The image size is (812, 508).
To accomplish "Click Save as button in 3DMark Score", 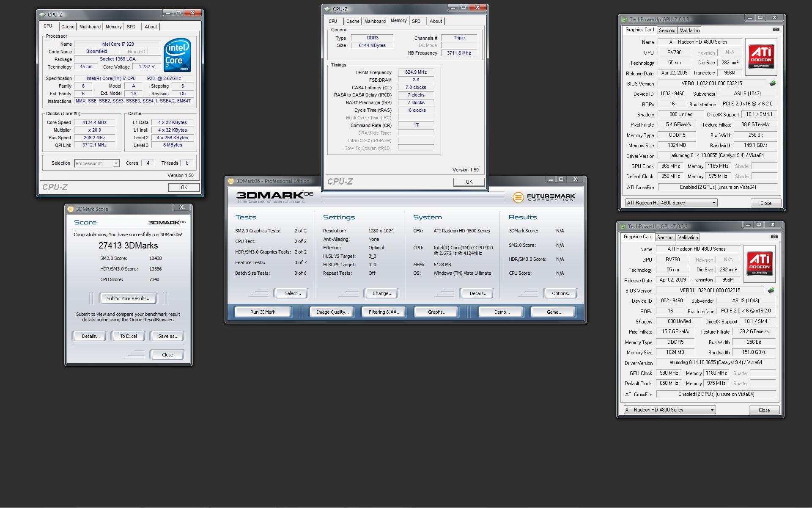I will coord(167,336).
